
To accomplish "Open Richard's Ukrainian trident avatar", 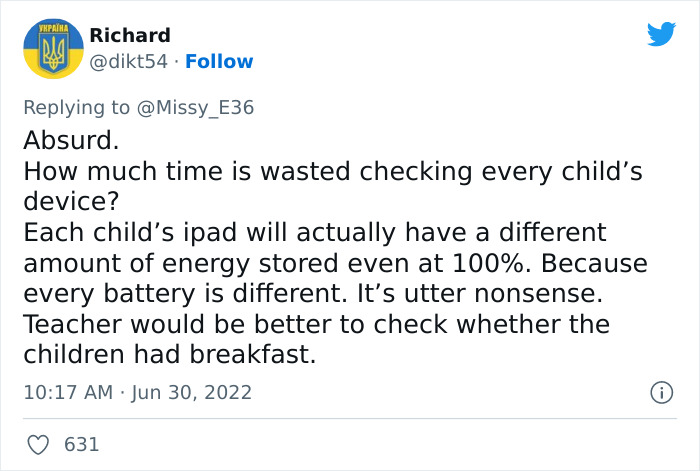I will click(x=51, y=49).
